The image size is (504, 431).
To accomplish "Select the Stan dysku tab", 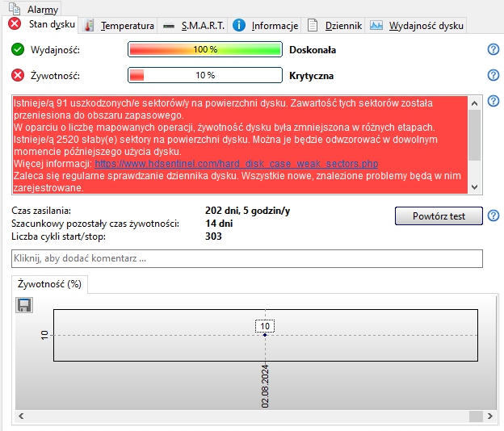I will click(40, 24).
